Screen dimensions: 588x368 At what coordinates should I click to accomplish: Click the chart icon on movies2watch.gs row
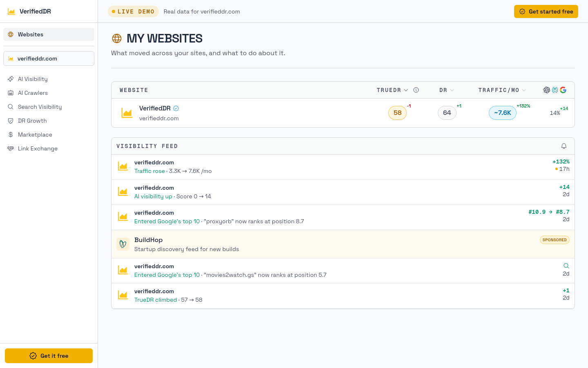pyautogui.click(x=123, y=270)
